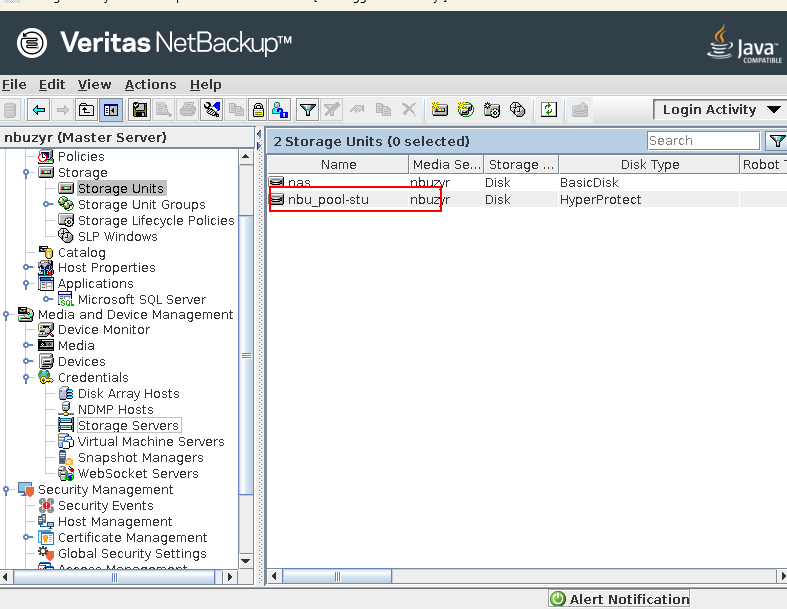Screen dimensions: 787x609
Task: Click the New Storage Lifecycle Policy toolbar icon
Action: (491, 109)
